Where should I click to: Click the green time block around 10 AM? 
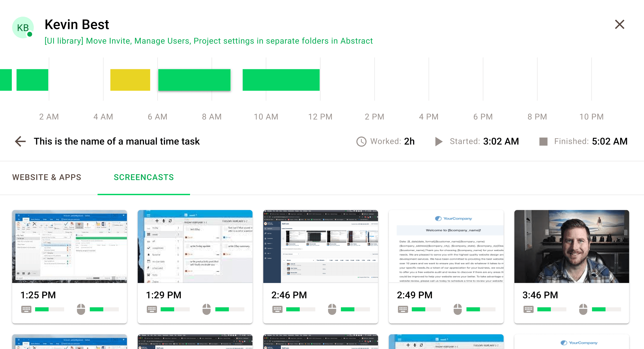(281, 80)
